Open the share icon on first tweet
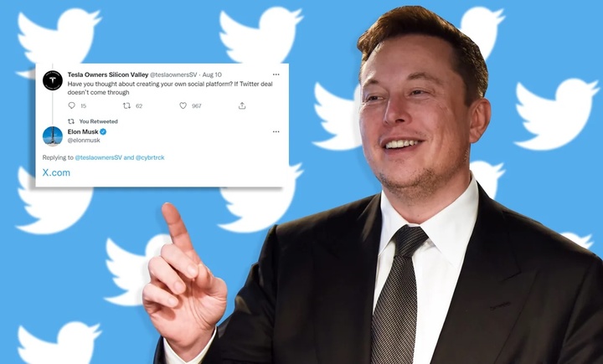Viewport: 603px width, 364px height. pyautogui.click(x=242, y=105)
